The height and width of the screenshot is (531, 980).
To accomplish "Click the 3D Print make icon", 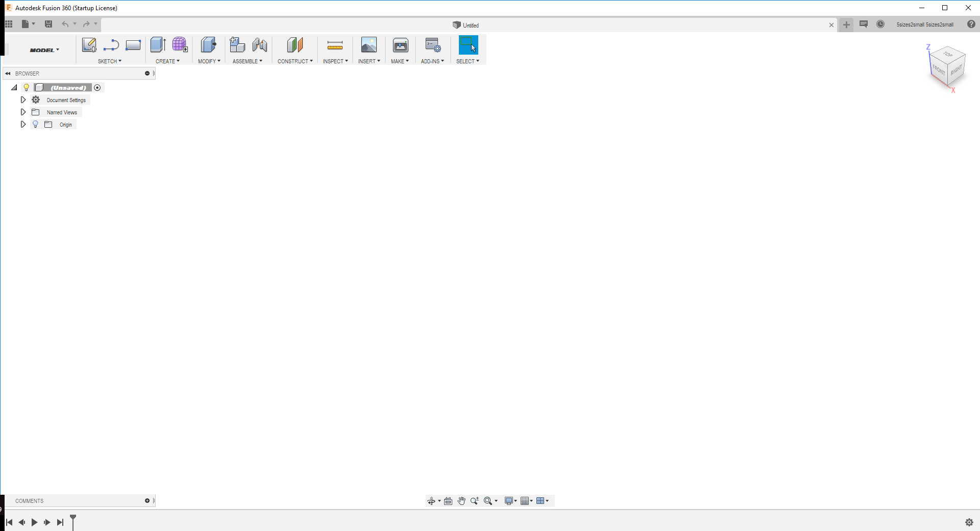I will 400,45.
